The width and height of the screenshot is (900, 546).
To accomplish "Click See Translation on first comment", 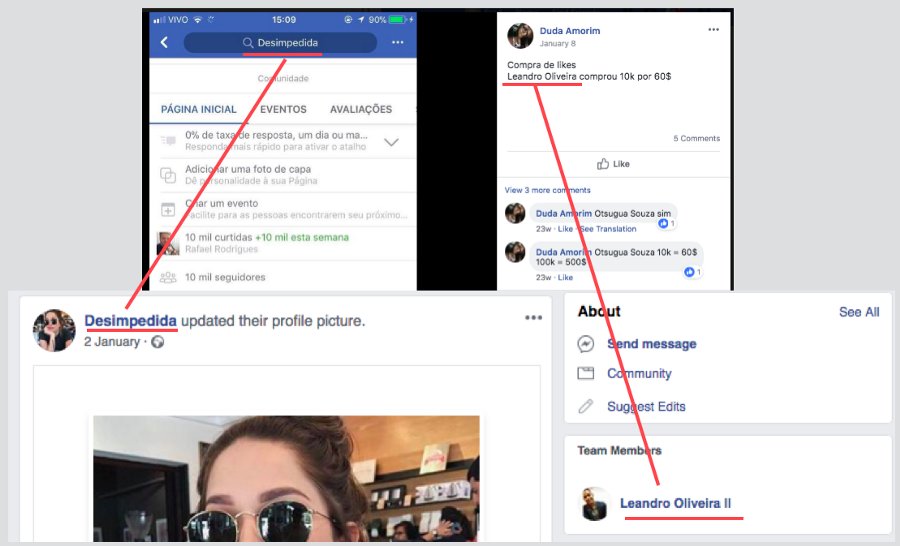I will [608, 229].
